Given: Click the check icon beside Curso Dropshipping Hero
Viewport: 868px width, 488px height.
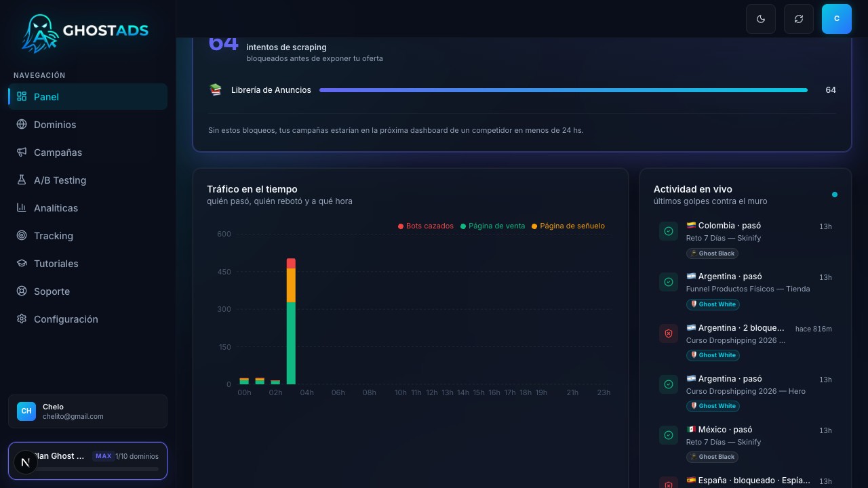Looking at the screenshot, I should [669, 384].
